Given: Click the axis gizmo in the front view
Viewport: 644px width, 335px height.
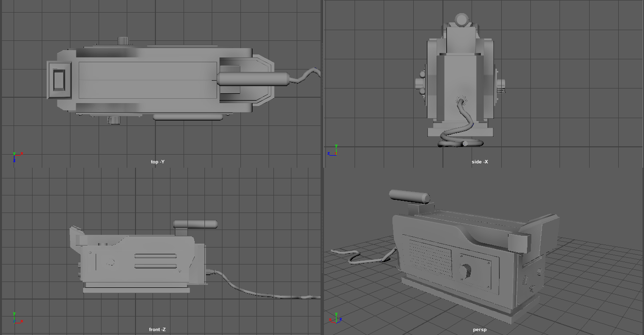Looking at the screenshot, I should (16, 318).
